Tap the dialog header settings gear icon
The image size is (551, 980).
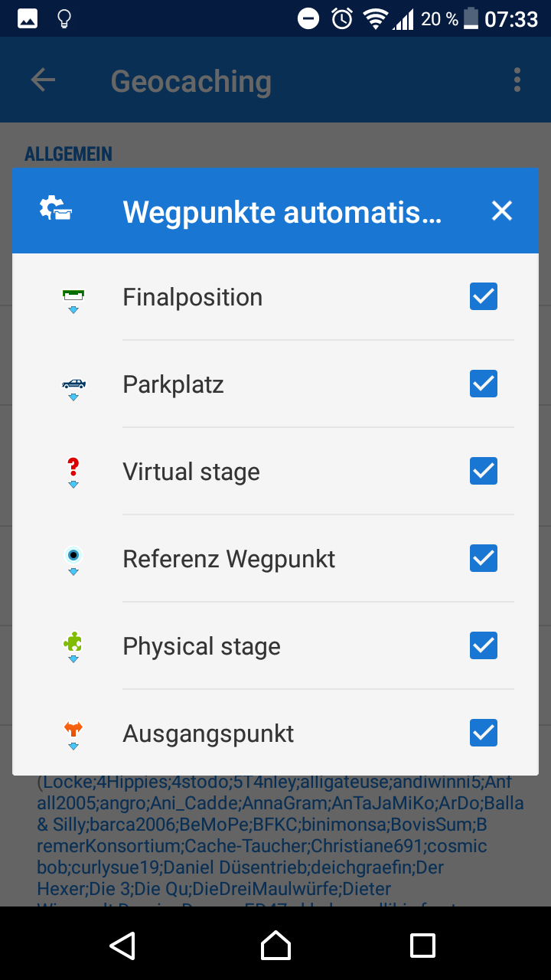(55, 210)
